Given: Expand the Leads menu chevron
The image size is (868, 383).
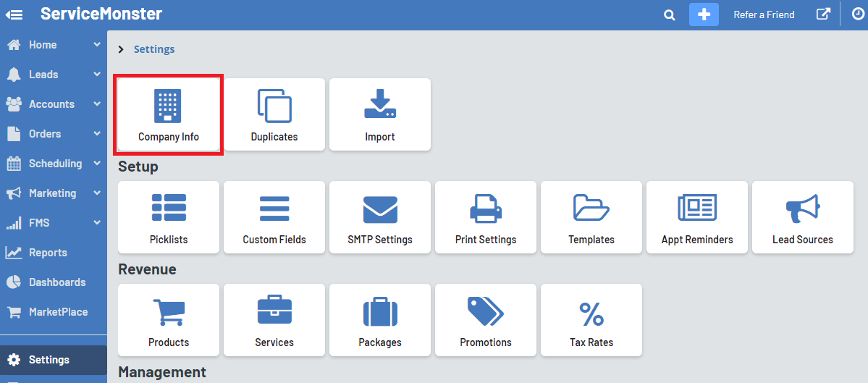Looking at the screenshot, I should pyautogui.click(x=97, y=75).
